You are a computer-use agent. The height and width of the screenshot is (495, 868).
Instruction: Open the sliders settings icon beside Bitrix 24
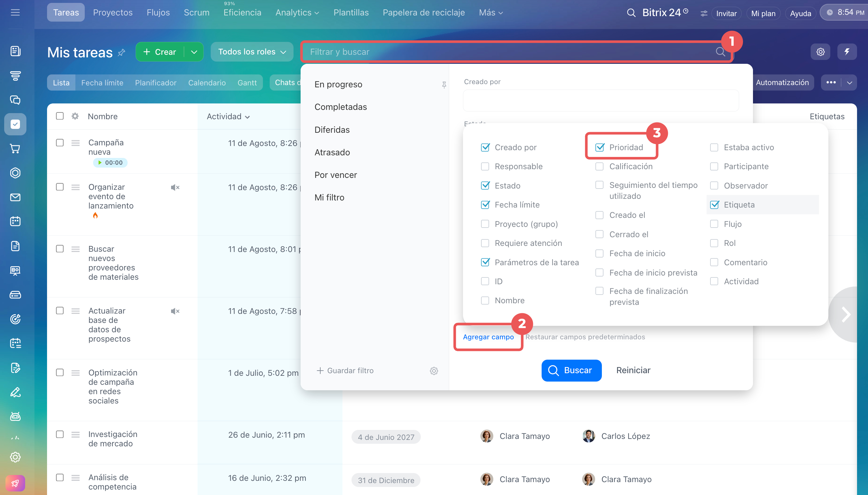pyautogui.click(x=703, y=13)
